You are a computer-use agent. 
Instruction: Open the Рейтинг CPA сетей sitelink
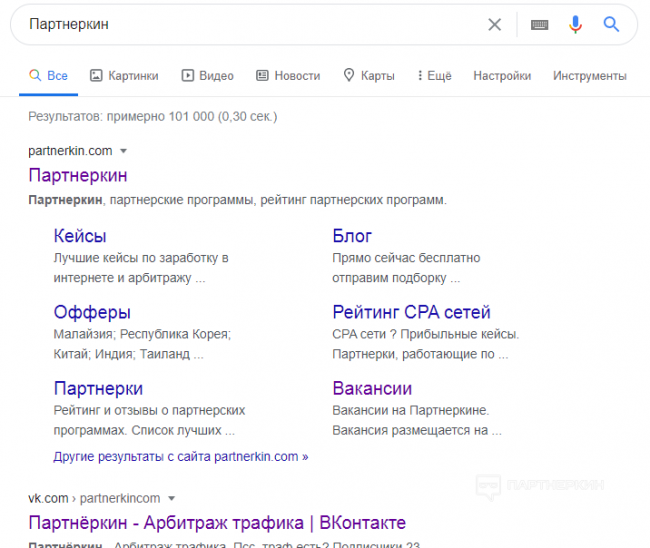click(411, 312)
